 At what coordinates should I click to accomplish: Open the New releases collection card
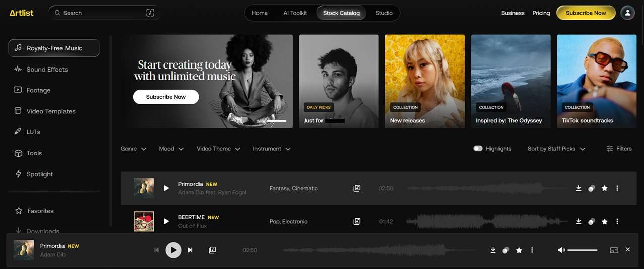pyautogui.click(x=425, y=81)
